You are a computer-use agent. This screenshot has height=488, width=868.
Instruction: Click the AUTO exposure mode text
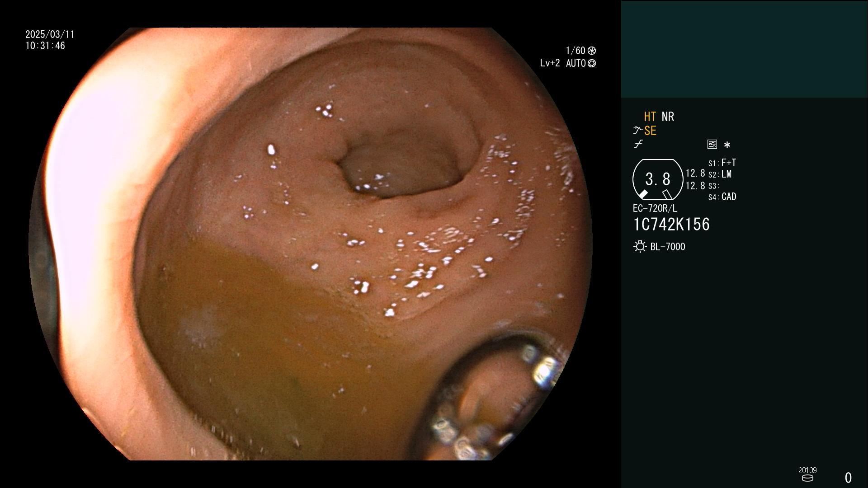[576, 63]
